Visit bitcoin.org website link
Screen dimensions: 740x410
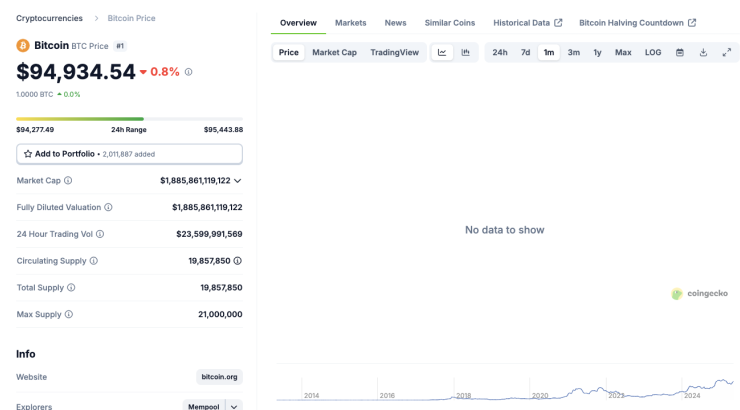[219, 377]
